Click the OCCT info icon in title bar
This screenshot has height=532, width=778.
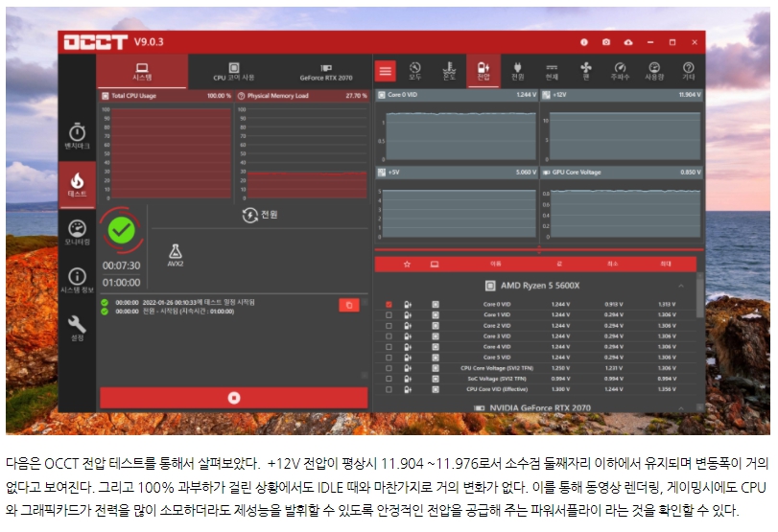point(584,42)
